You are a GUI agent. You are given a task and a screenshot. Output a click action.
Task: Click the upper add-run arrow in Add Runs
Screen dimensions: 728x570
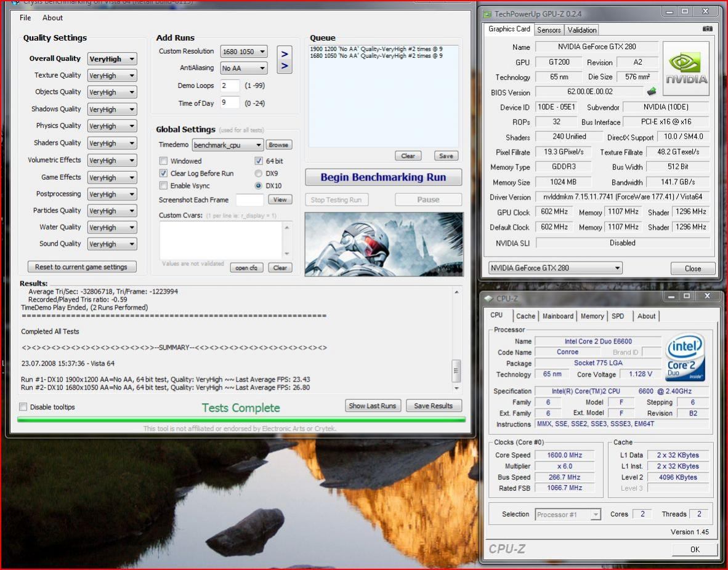click(285, 54)
